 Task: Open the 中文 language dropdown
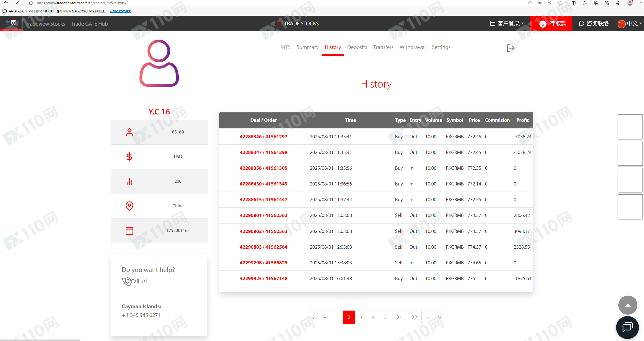[630, 24]
